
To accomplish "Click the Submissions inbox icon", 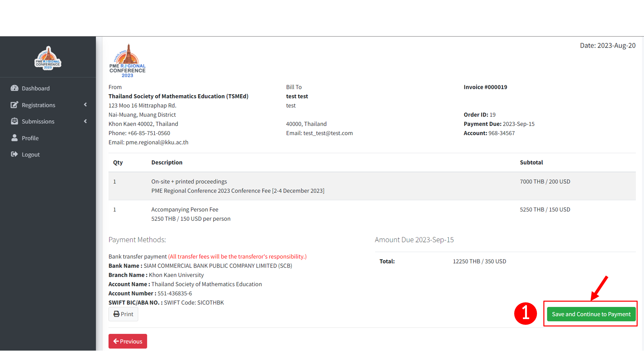I will coord(14,121).
